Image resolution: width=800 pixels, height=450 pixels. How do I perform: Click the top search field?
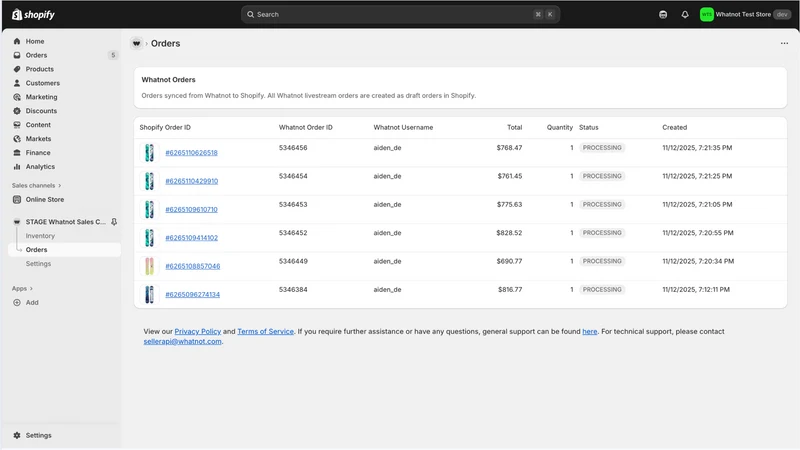point(401,14)
